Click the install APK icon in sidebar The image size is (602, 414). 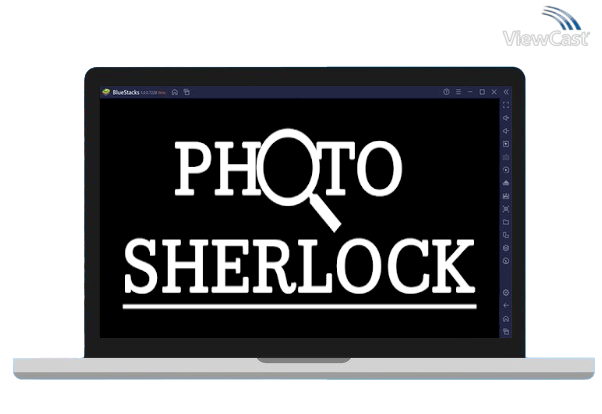click(x=506, y=183)
